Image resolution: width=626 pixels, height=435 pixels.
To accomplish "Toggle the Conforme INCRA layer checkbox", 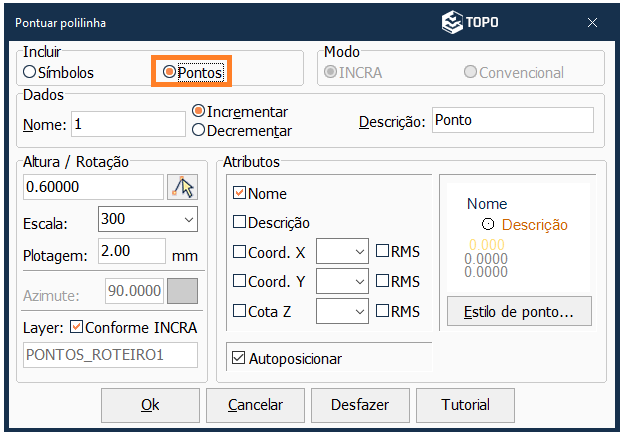I will 76,327.
